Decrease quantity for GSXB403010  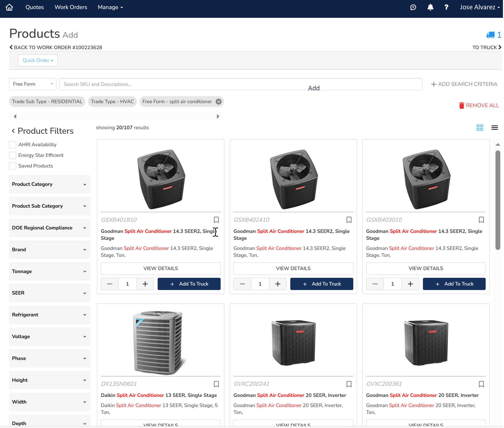(375, 284)
